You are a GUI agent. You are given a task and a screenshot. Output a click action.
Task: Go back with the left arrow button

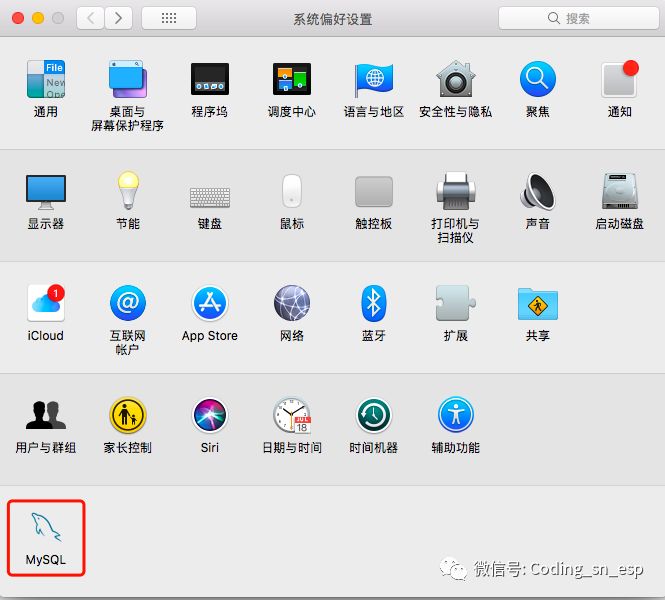pyautogui.click(x=90, y=18)
